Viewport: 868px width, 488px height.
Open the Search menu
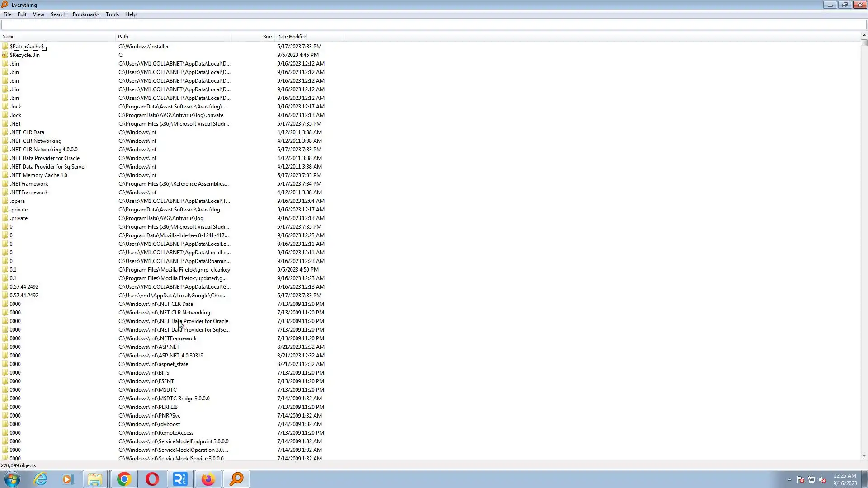(58, 14)
